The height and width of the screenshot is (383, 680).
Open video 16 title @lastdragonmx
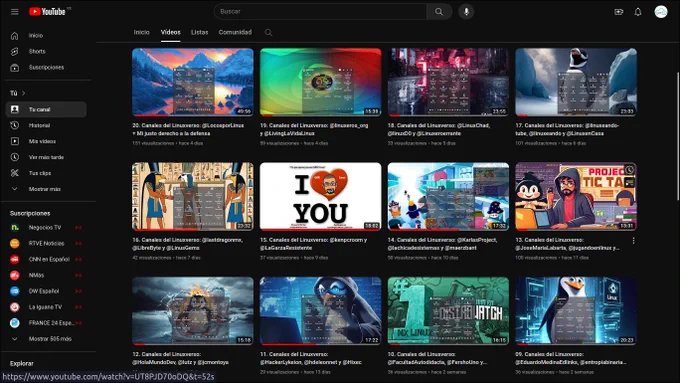click(x=188, y=244)
